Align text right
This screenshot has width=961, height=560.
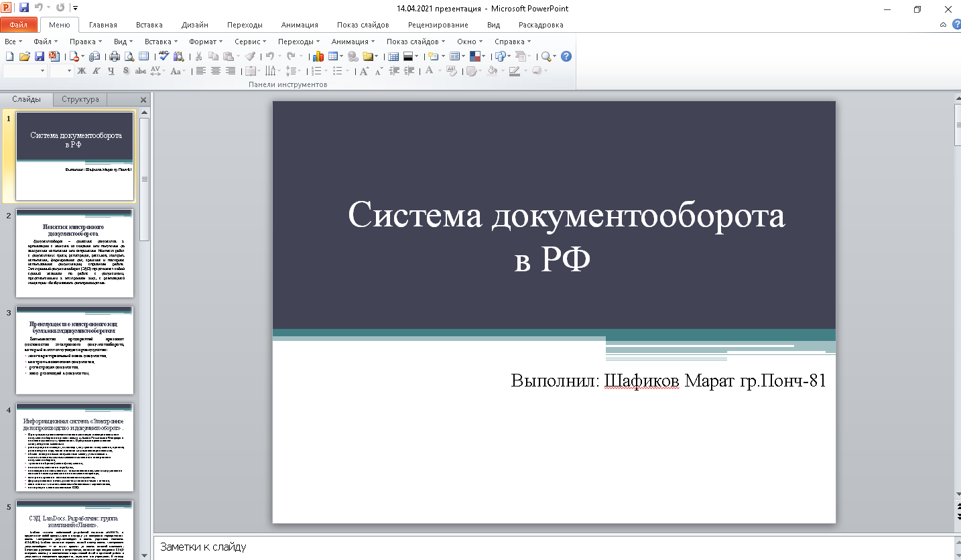230,71
